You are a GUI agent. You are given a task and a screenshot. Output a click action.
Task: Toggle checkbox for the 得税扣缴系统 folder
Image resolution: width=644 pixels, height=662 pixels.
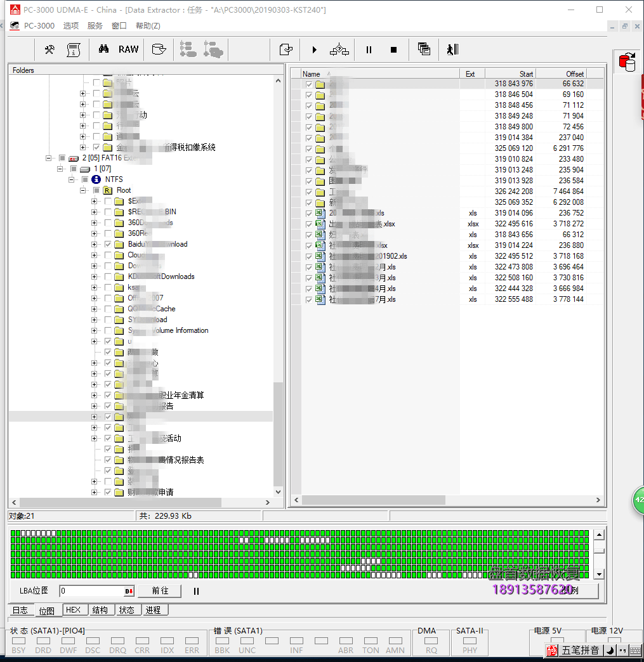(96, 147)
